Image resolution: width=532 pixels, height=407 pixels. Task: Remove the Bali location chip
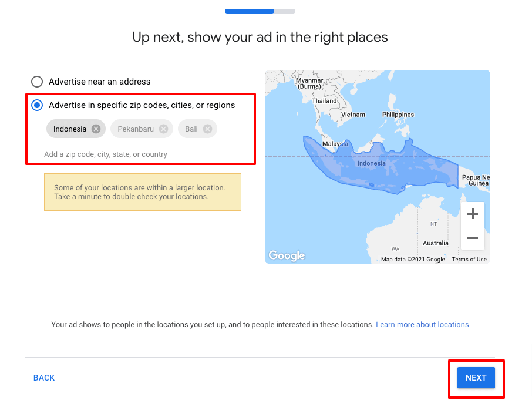click(x=207, y=129)
